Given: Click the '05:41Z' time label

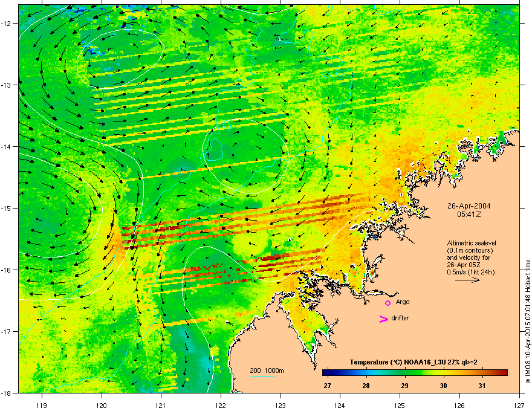Looking at the screenshot, I should (x=469, y=215).
